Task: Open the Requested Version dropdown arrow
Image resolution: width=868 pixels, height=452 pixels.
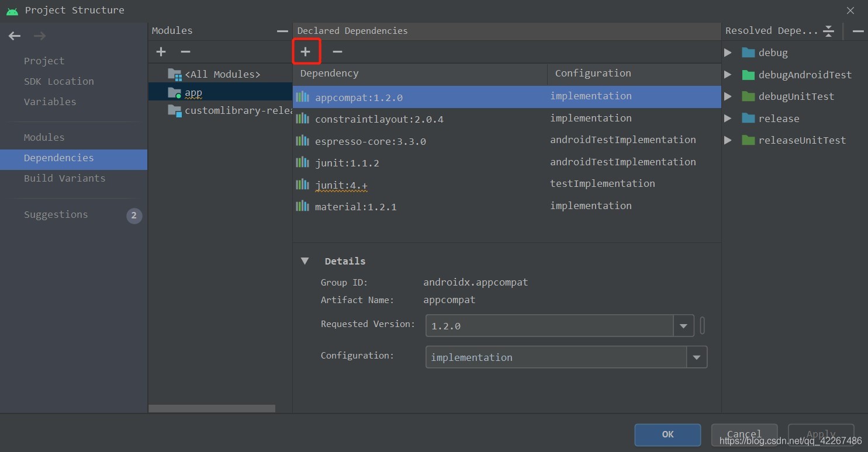Action: [x=683, y=326]
